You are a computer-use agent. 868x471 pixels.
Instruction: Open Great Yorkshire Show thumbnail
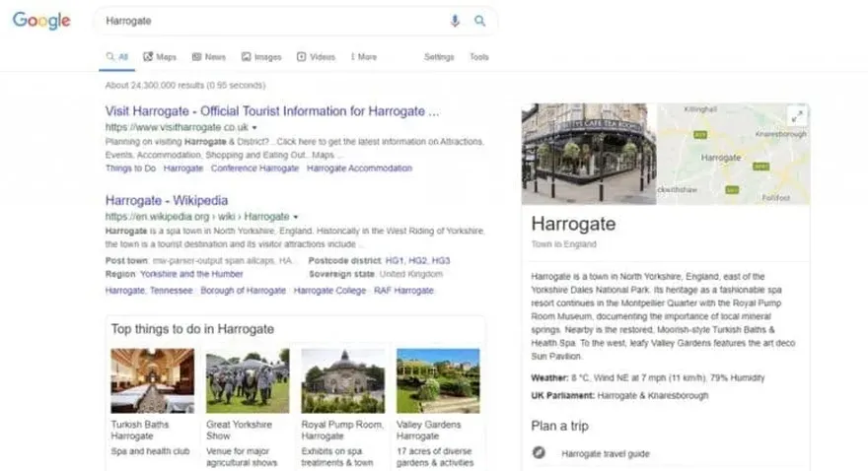248,380
